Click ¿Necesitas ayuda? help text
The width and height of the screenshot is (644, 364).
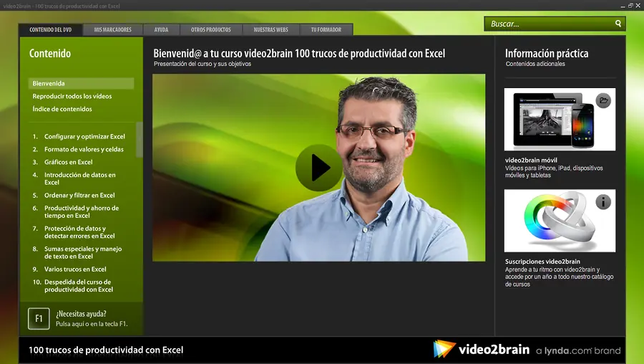coord(81,314)
